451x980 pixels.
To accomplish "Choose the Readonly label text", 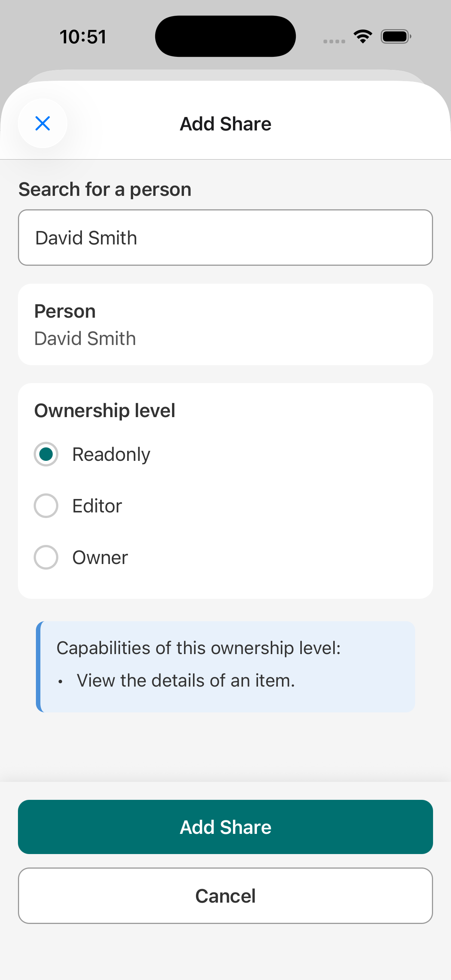I will 111,454.
